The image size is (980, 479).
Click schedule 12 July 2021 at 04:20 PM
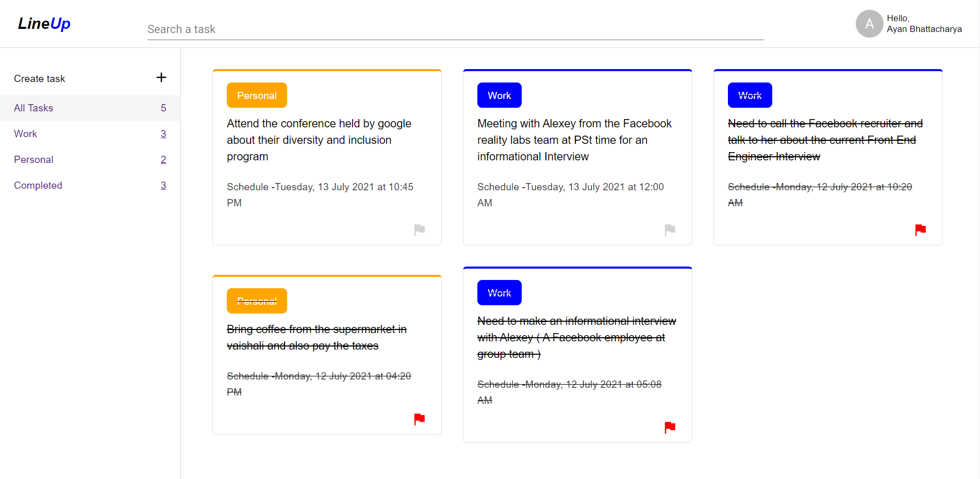tap(319, 384)
